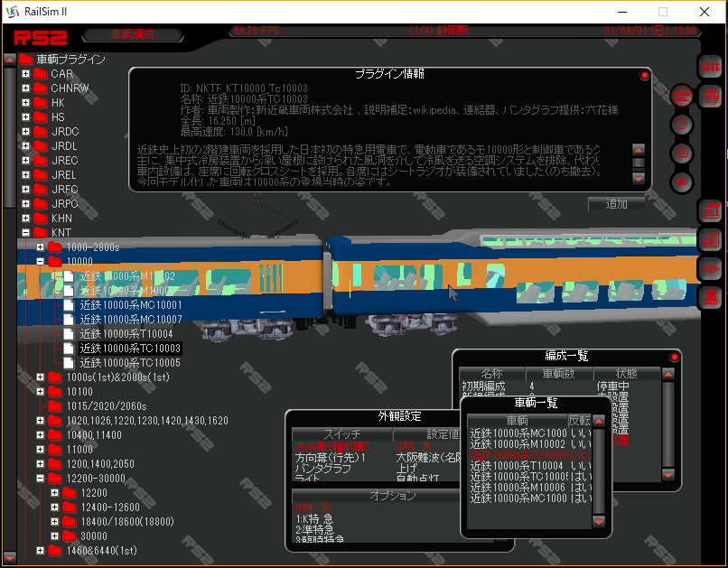Viewport: 728px width, 568px height.
Task: Select the active train formation round icon
Action: tap(682, 97)
